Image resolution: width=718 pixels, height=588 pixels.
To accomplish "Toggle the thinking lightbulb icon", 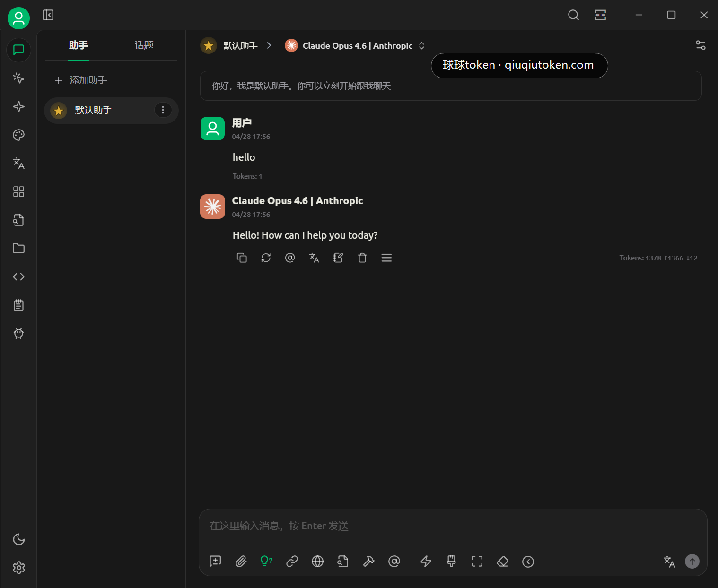I will tap(266, 561).
